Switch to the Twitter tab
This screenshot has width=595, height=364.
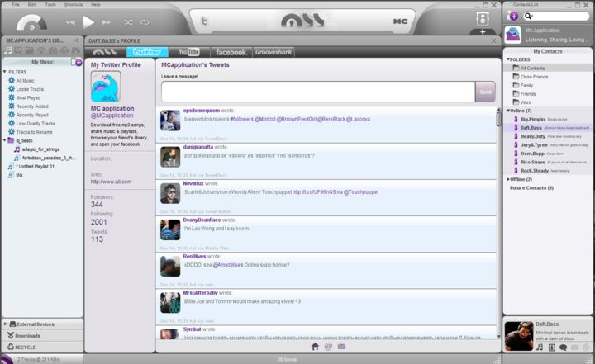pyautogui.click(x=147, y=52)
